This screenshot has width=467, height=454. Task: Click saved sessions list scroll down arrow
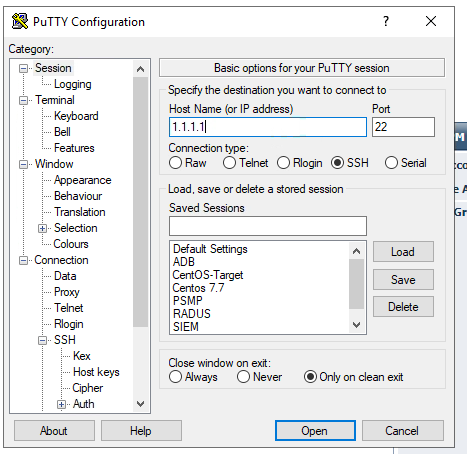point(356,325)
